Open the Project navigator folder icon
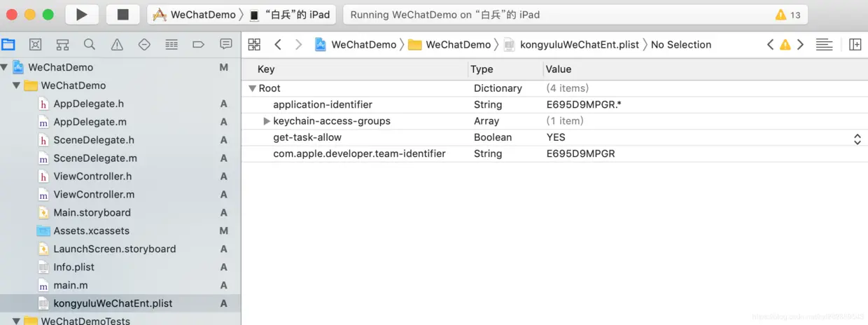 [x=8, y=45]
